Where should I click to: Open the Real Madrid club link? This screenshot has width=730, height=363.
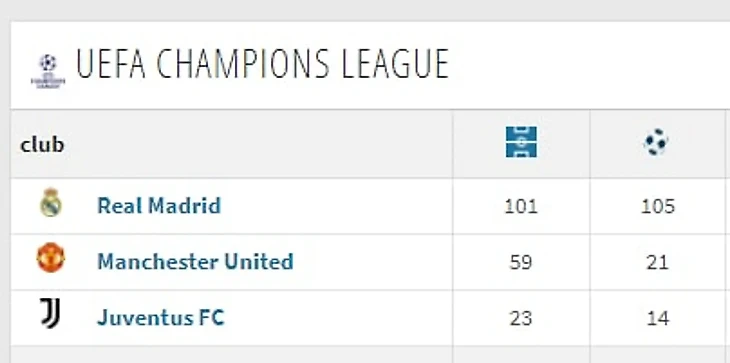point(159,206)
